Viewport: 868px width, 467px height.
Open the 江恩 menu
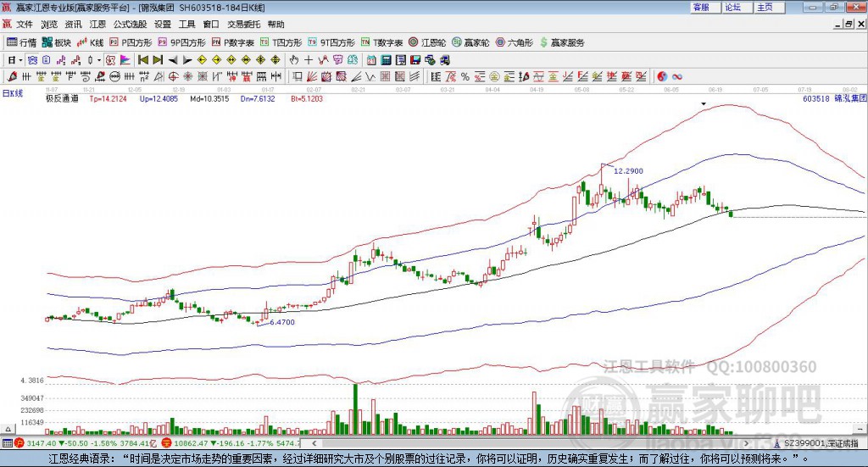[97, 25]
